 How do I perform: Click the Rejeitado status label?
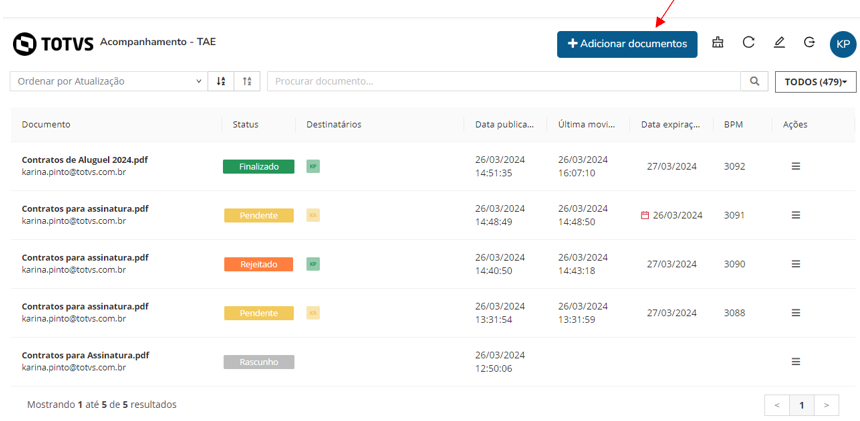point(258,264)
